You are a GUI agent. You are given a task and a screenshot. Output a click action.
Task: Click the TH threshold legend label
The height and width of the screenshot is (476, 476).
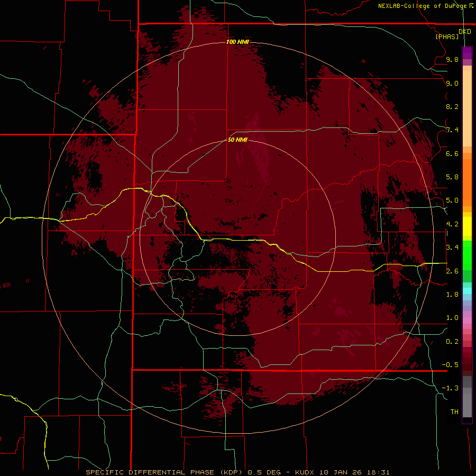click(x=454, y=412)
